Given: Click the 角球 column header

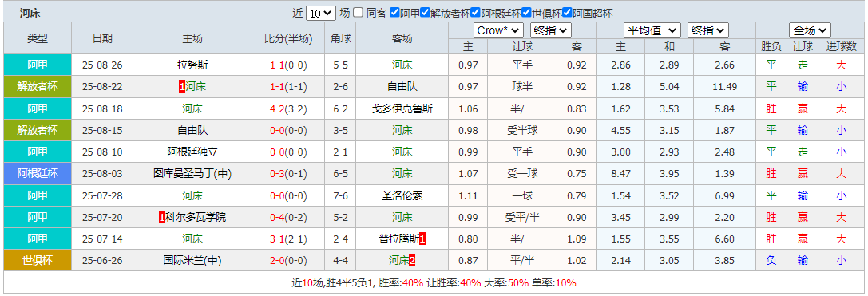Looking at the screenshot, I should point(340,38).
